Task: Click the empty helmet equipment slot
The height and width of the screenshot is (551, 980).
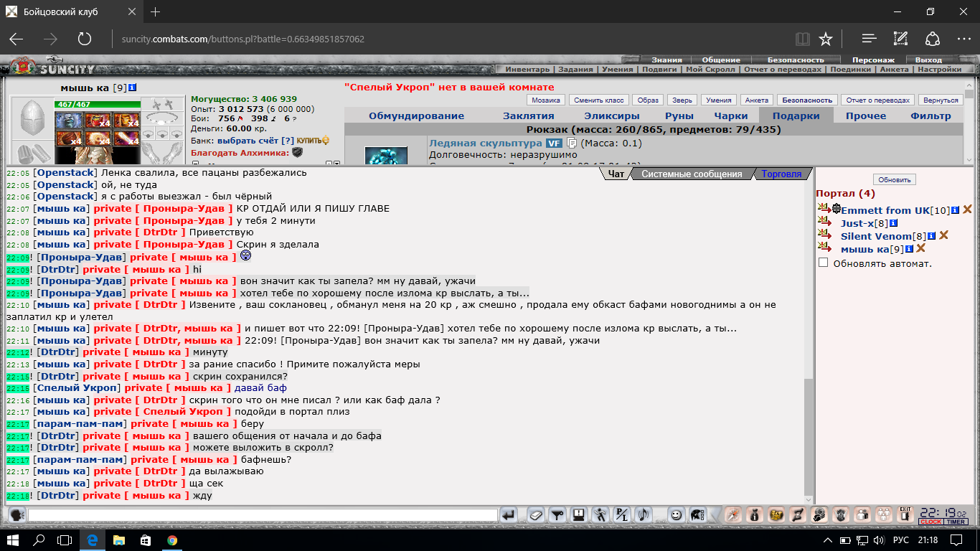Action: (32, 116)
